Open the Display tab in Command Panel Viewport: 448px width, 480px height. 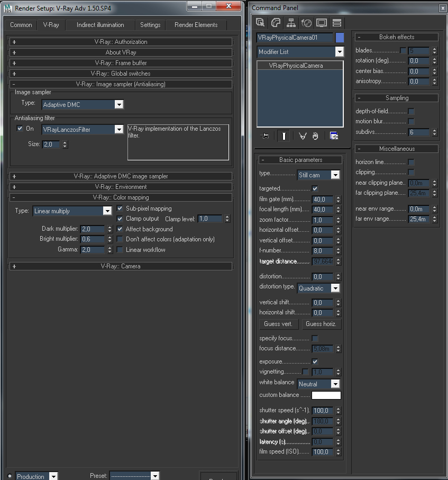[321, 23]
